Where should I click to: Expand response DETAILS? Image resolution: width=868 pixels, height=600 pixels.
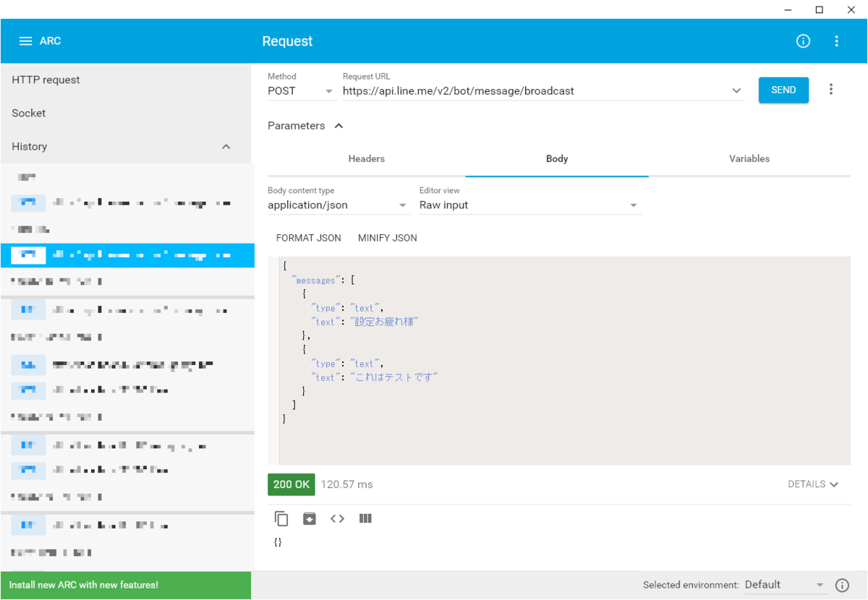(813, 484)
